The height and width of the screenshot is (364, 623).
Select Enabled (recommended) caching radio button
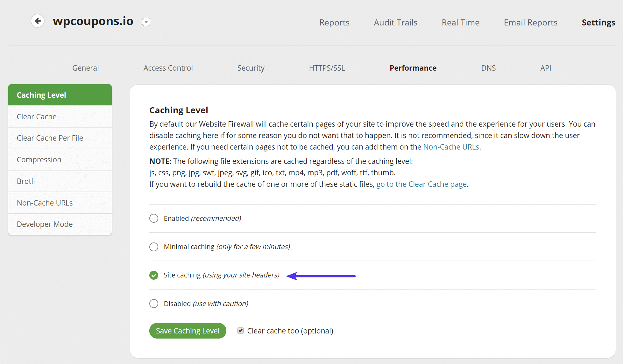tap(154, 218)
